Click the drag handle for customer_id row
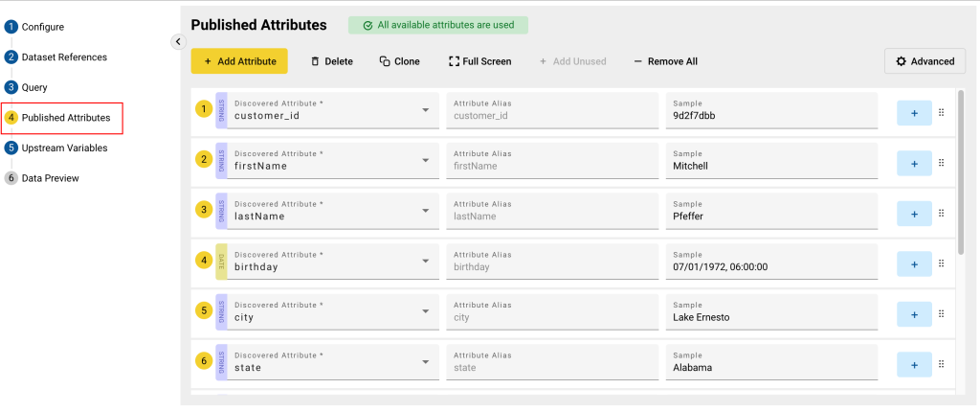This screenshot has height=411, width=980. tap(941, 113)
